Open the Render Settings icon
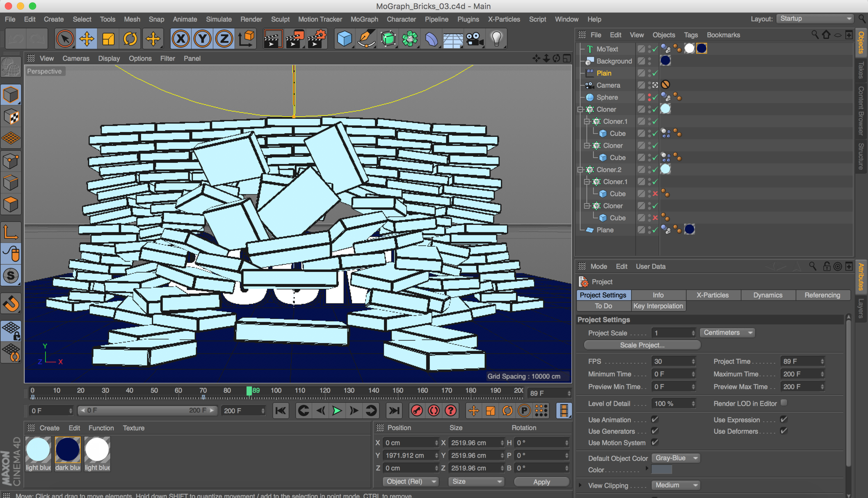Image resolution: width=868 pixels, height=498 pixels. (x=316, y=39)
